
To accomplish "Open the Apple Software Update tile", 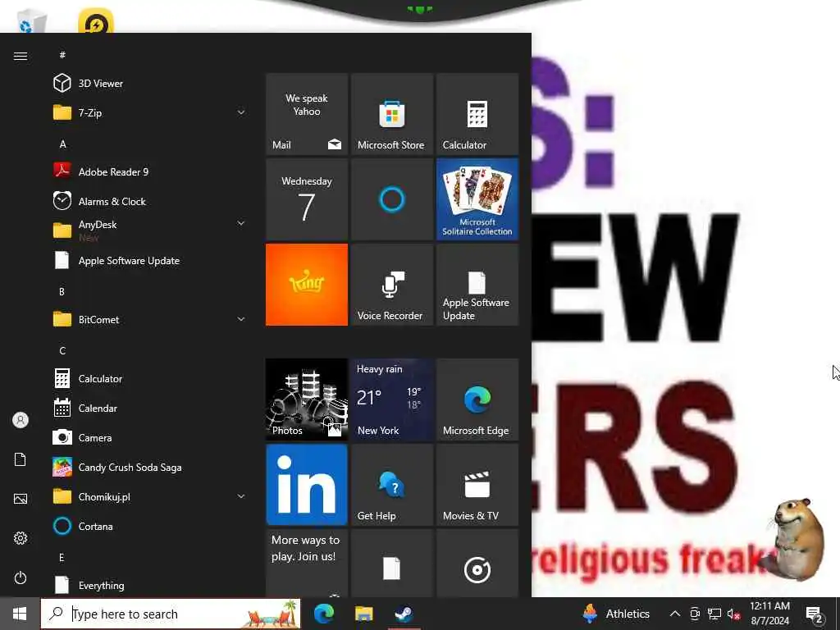I will (477, 285).
